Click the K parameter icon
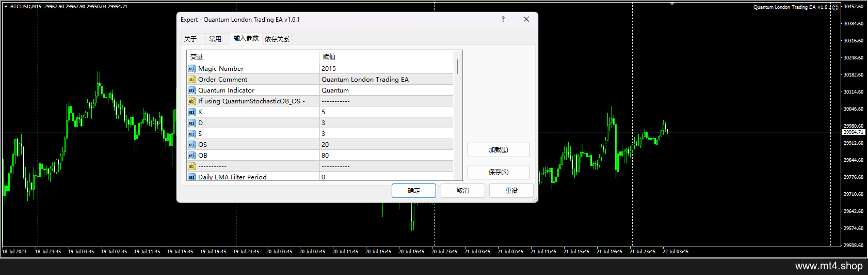Image resolution: width=868 pixels, height=275 pixels. [191, 112]
